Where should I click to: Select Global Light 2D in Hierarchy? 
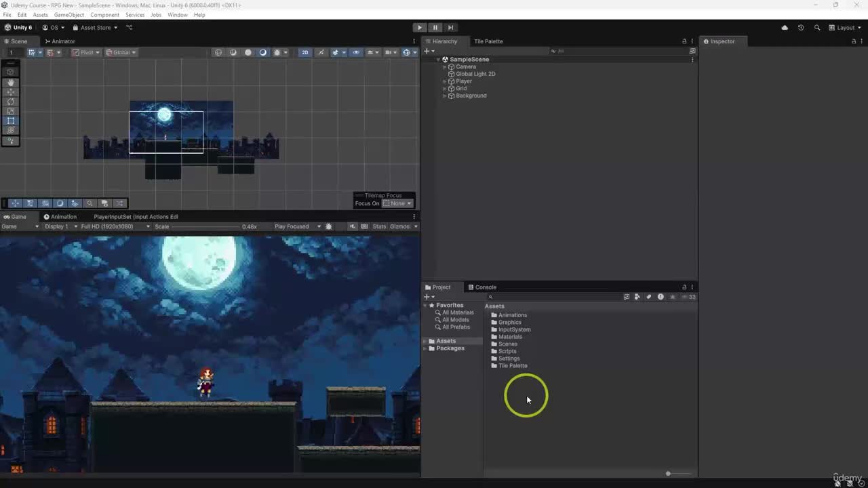(x=475, y=74)
